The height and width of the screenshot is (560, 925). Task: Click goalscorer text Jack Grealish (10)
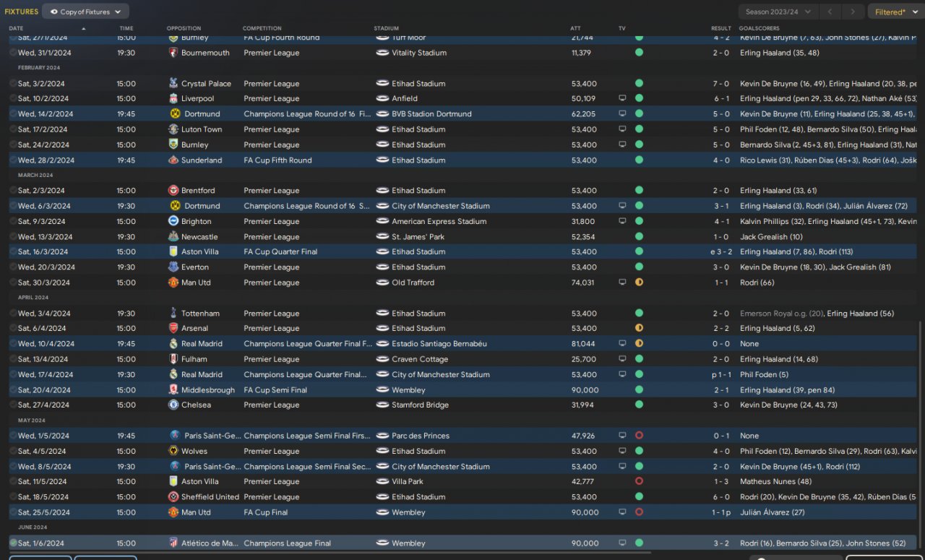[771, 237]
